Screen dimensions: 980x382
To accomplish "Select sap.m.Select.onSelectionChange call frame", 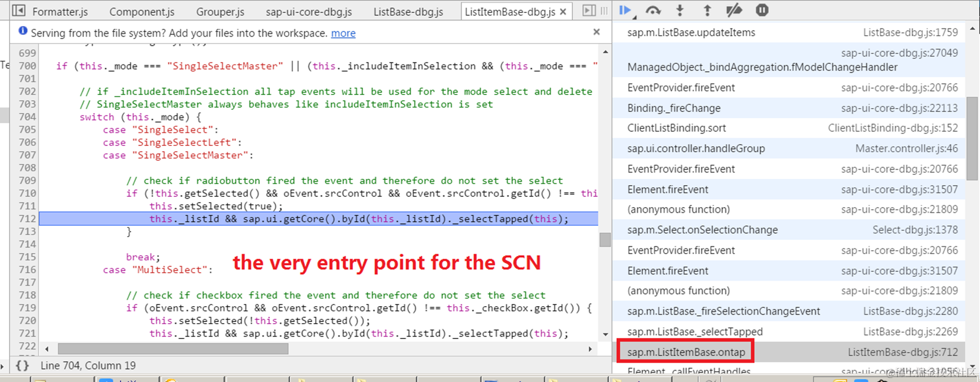I will (x=789, y=230).
